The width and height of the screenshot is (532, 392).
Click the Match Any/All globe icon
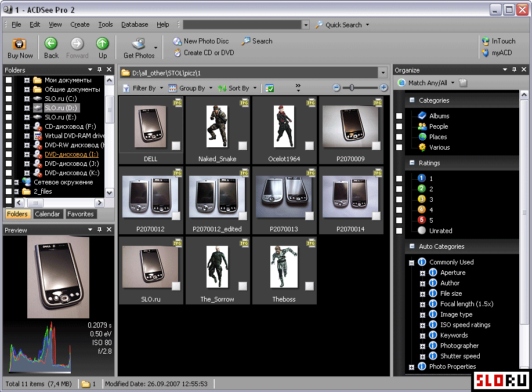coord(401,83)
